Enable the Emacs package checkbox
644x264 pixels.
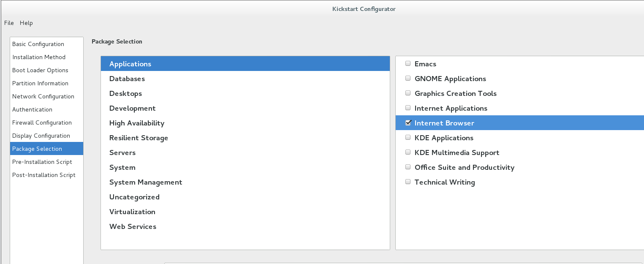(x=408, y=64)
